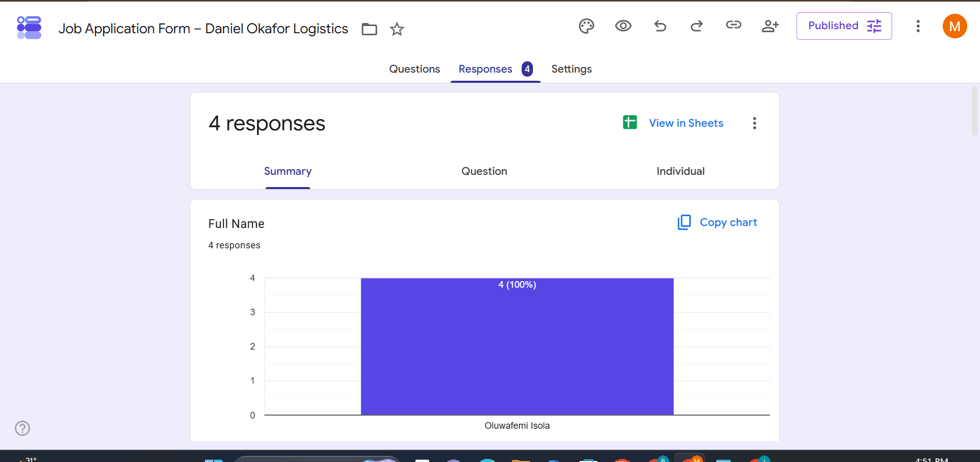Switch to the Question view tab
Screen dimensions: 980x462
[484, 171]
